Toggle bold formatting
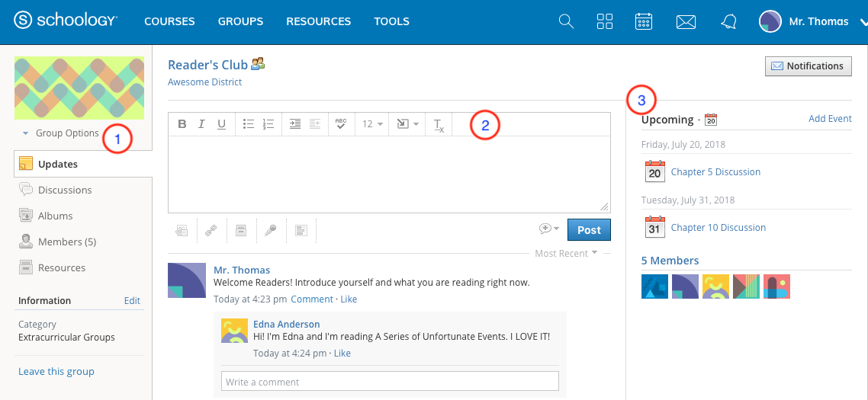Screen dimensions: 868x400 pyautogui.click(x=182, y=124)
